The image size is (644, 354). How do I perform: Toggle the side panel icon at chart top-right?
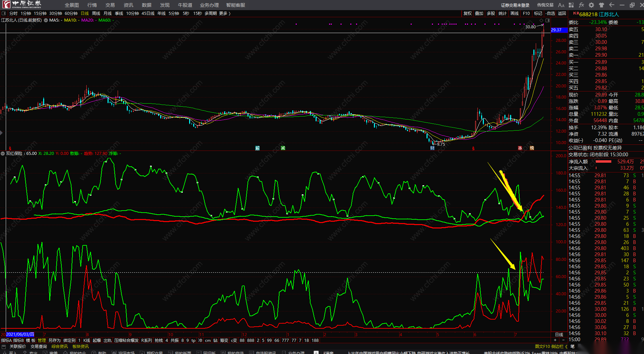[548, 21]
